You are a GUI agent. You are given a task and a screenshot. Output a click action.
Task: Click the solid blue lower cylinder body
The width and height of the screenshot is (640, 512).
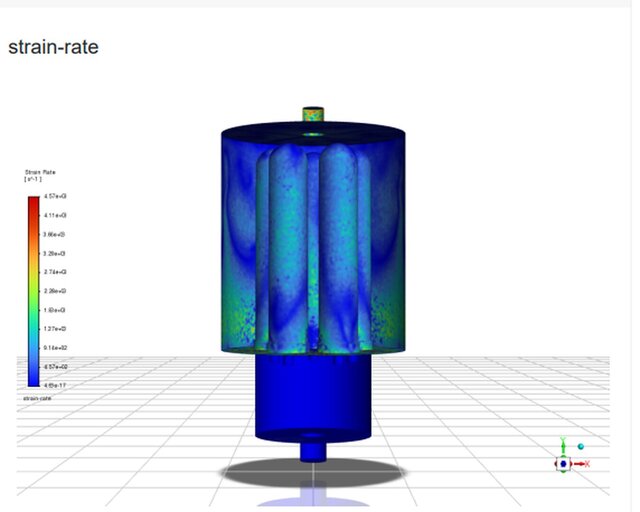pos(313,395)
